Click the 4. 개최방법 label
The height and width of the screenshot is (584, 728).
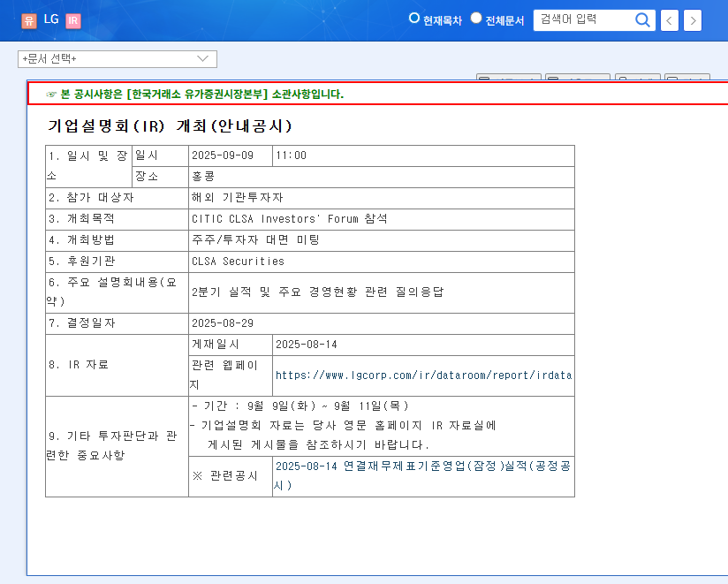tap(81, 240)
